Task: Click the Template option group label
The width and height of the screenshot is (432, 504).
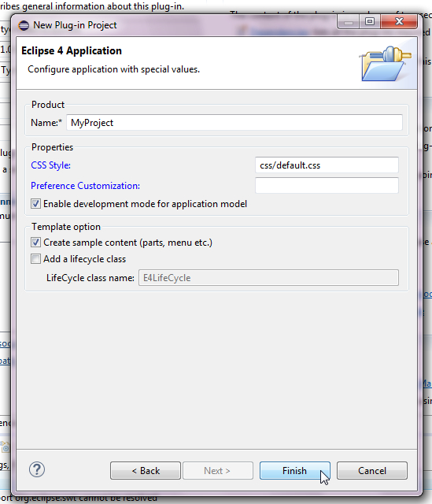Action: pyautogui.click(x=66, y=227)
